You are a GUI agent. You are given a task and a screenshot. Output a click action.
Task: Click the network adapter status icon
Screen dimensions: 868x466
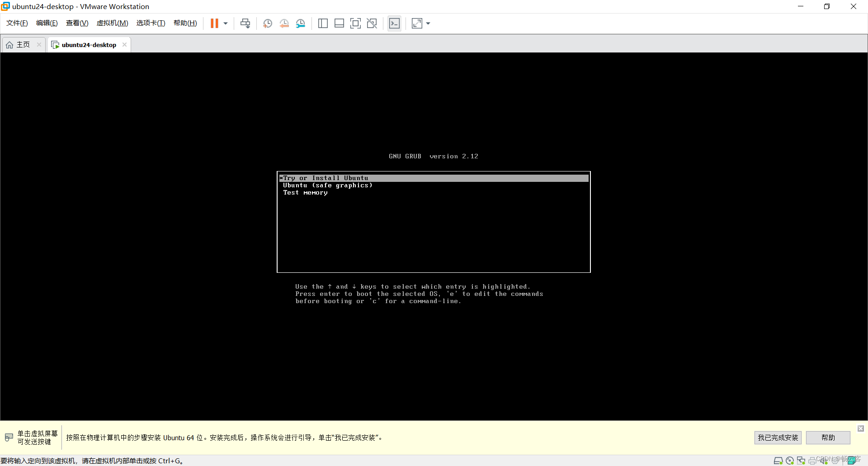[x=801, y=460]
